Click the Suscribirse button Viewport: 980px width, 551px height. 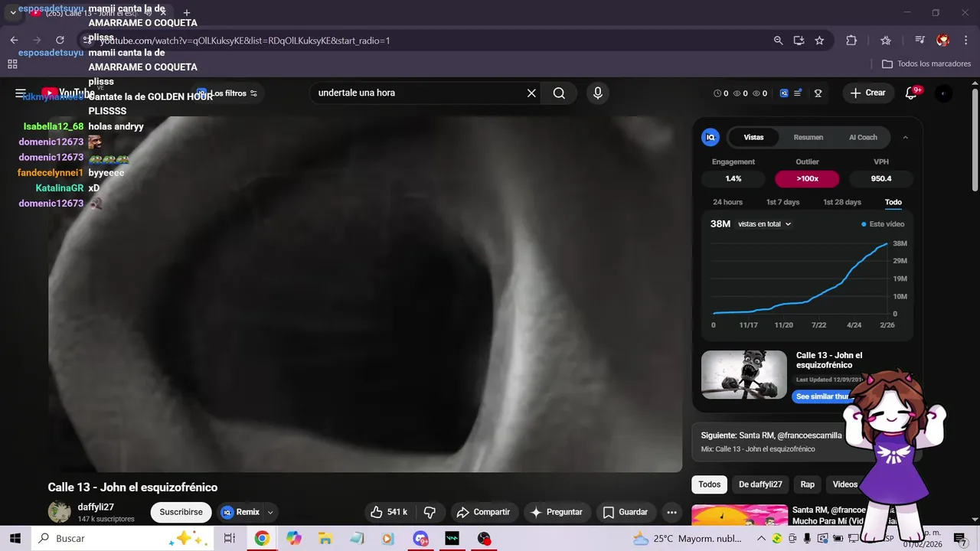181,513
